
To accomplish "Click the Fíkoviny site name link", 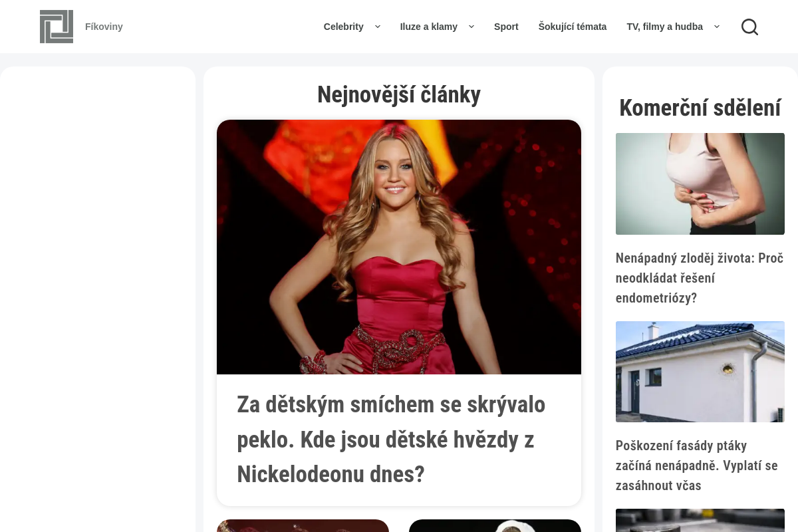I will tap(104, 27).
